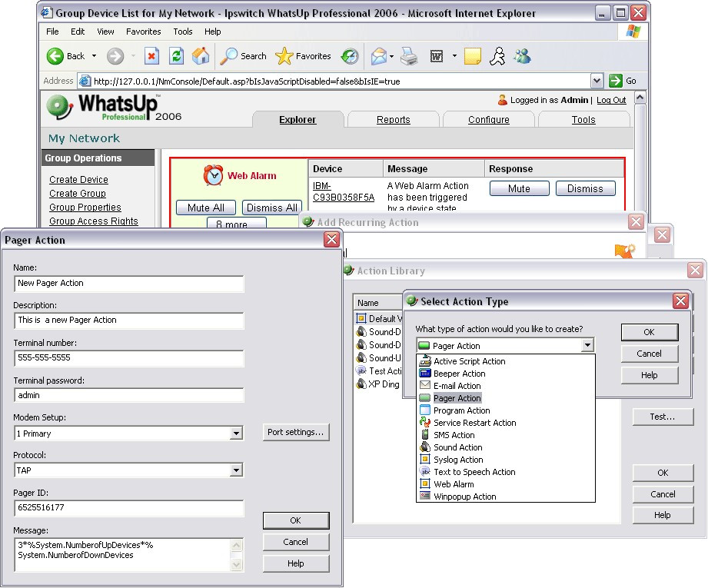Viewport: 708px width, 588px height.
Task: Click the Search magnifier in IE toolbar
Action: [228, 56]
